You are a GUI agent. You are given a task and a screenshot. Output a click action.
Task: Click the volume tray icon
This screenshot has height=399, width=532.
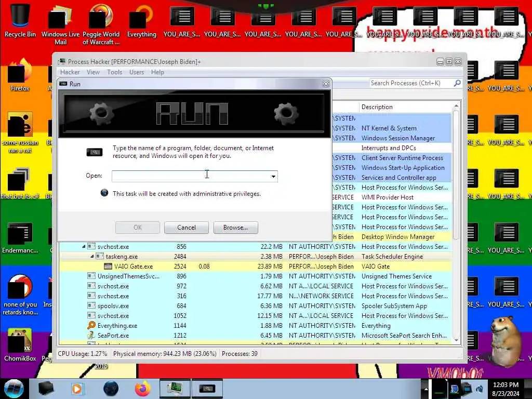tap(480, 389)
